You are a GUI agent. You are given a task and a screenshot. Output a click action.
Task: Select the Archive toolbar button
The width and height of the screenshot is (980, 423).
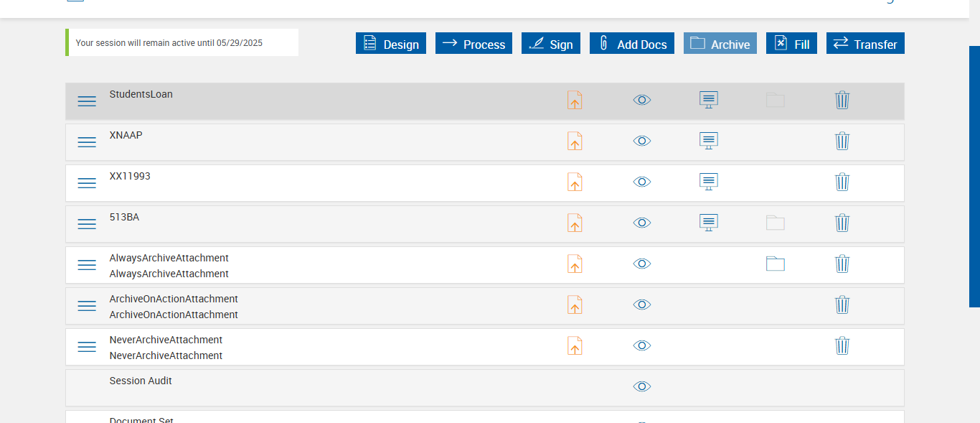pos(720,44)
